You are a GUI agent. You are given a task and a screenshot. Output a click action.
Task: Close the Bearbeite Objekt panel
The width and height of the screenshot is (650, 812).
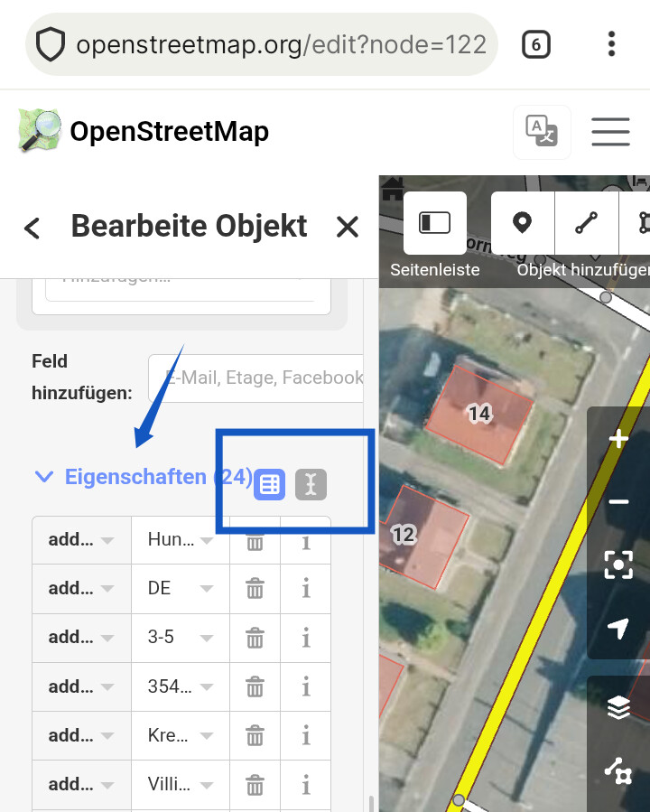348,227
